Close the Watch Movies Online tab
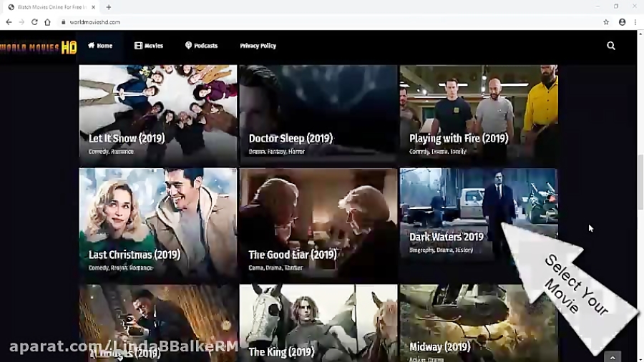This screenshot has width=644, height=362. click(x=94, y=7)
